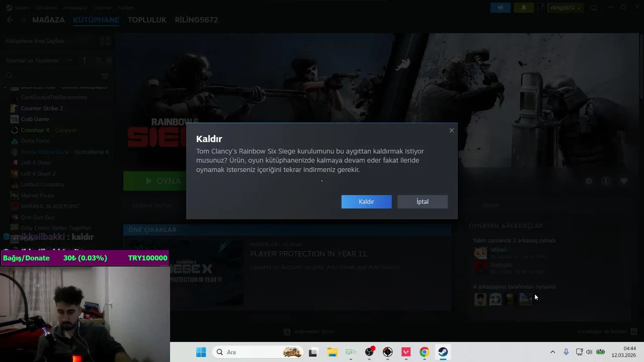
Task: Select One Gun Guy in the library list
Action: click(38, 217)
